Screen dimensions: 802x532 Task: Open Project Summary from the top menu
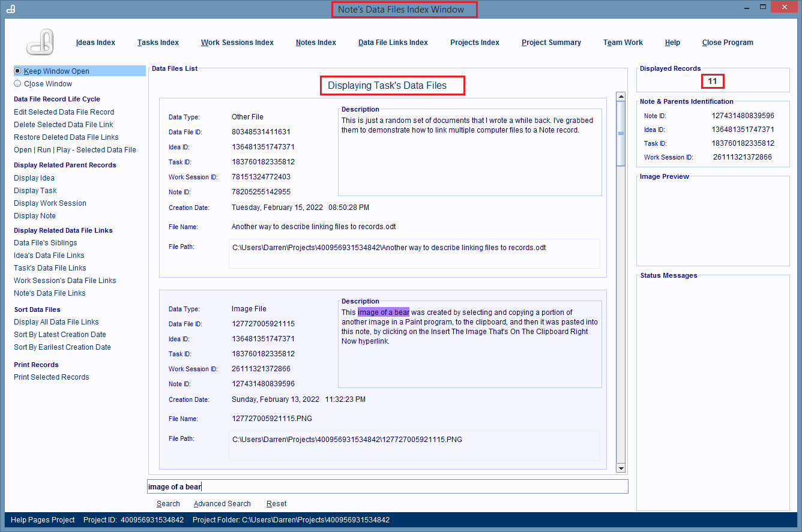[x=550, y=43]
